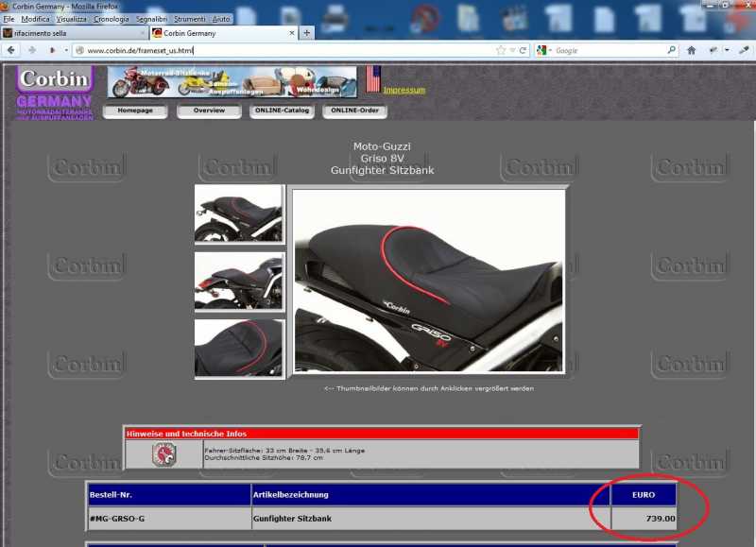The image size is (756, 547).
Task: Click the Firefox icon in the title bar
Action: [4, 7]
